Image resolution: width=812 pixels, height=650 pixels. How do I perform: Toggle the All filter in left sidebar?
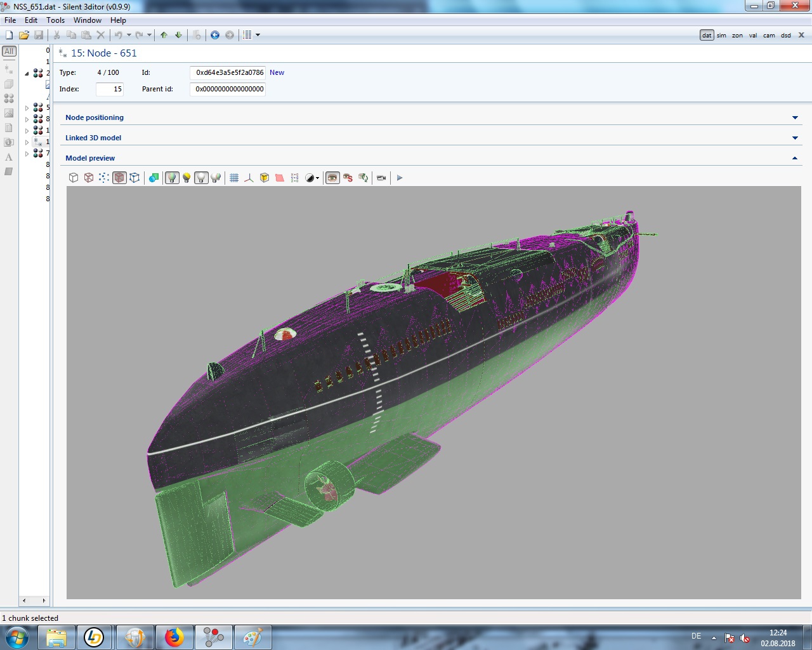[x=9, y=51]
